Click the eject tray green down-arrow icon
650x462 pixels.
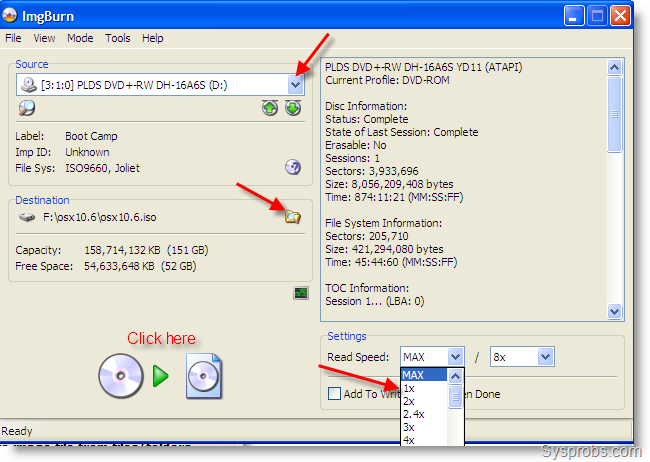pos(293,108)
